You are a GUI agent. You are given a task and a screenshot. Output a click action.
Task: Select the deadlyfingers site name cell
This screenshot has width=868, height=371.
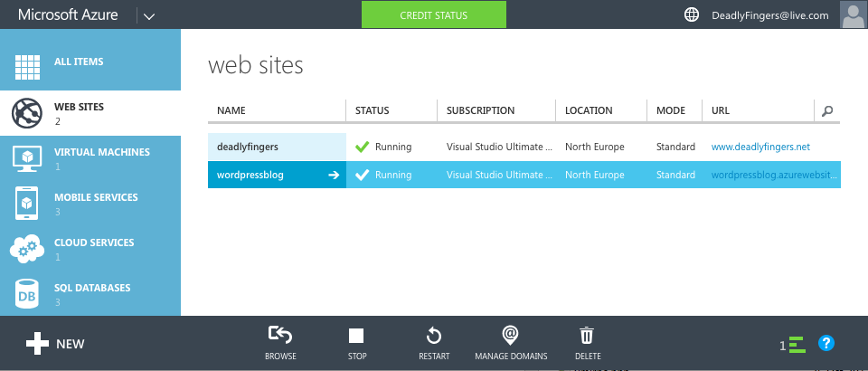277,147
